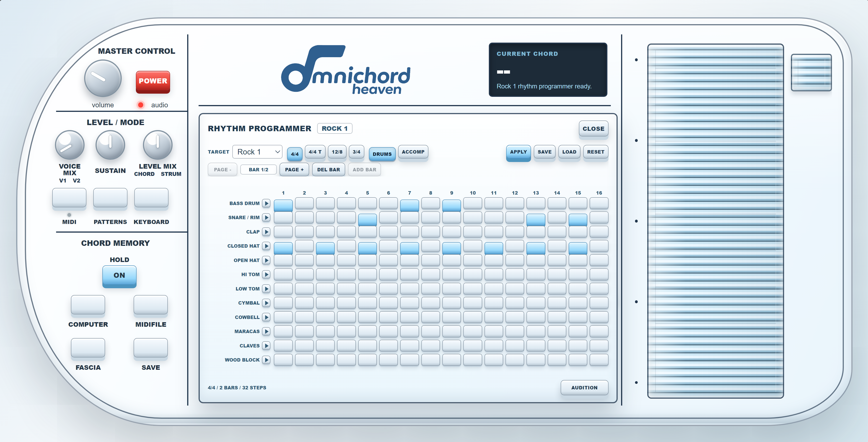Load a saved rhythm pattern
Image resolution: width=868 pixels, height=442 pixels.
point(569,152)
